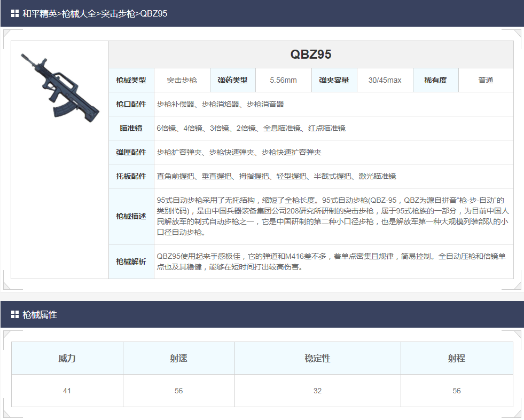
Task: Click the 弹药类型 label cell
Action: click(x=232, y=80)
